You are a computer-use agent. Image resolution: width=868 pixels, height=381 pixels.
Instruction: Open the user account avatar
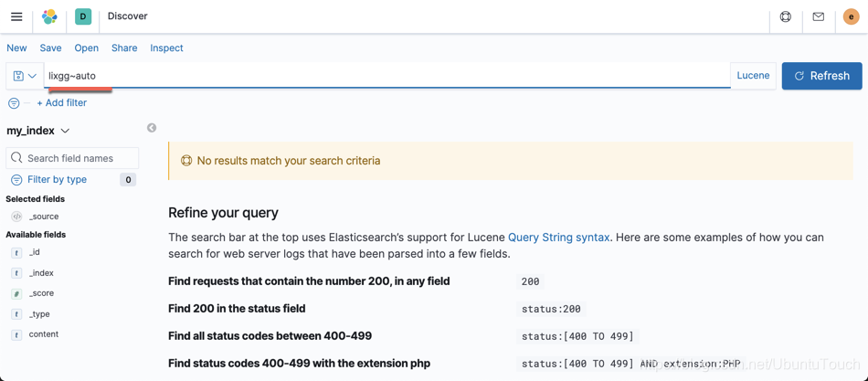coord(851,16)
